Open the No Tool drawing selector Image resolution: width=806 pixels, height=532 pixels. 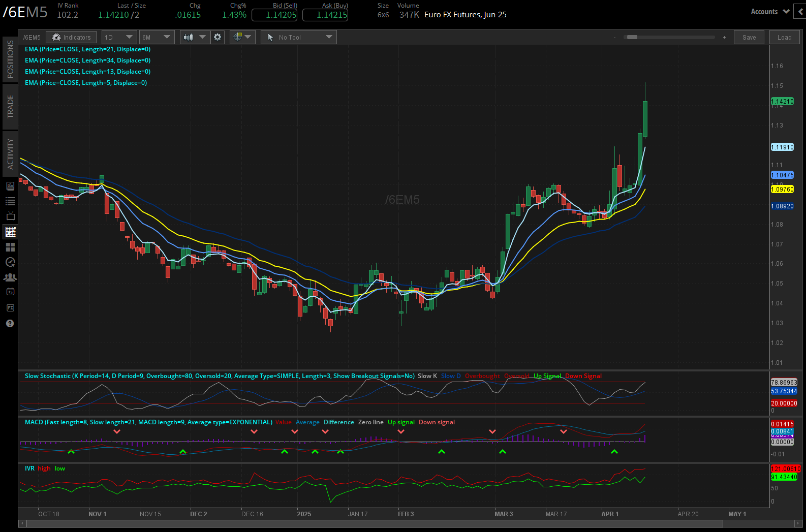tap(299, 37)
